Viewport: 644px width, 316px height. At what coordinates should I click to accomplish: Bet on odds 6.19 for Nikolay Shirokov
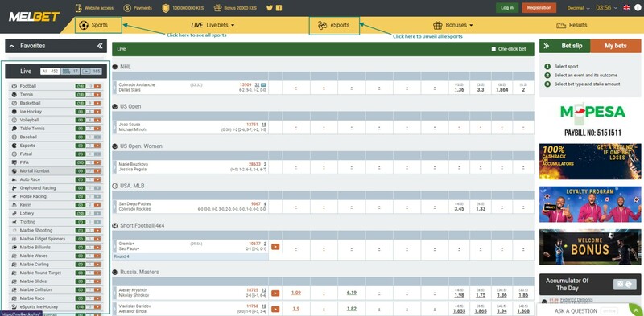[x=351, y=293]
